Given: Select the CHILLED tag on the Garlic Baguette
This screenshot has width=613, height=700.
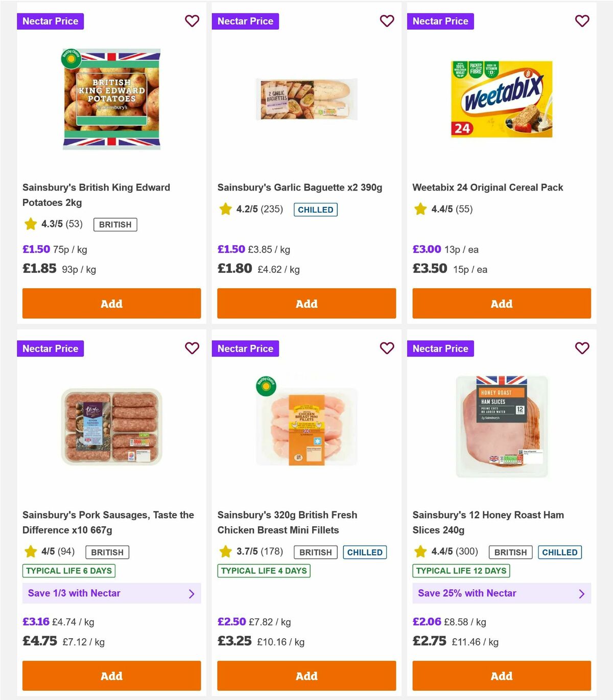Looking at the screenshot, I should pos(315,209).
